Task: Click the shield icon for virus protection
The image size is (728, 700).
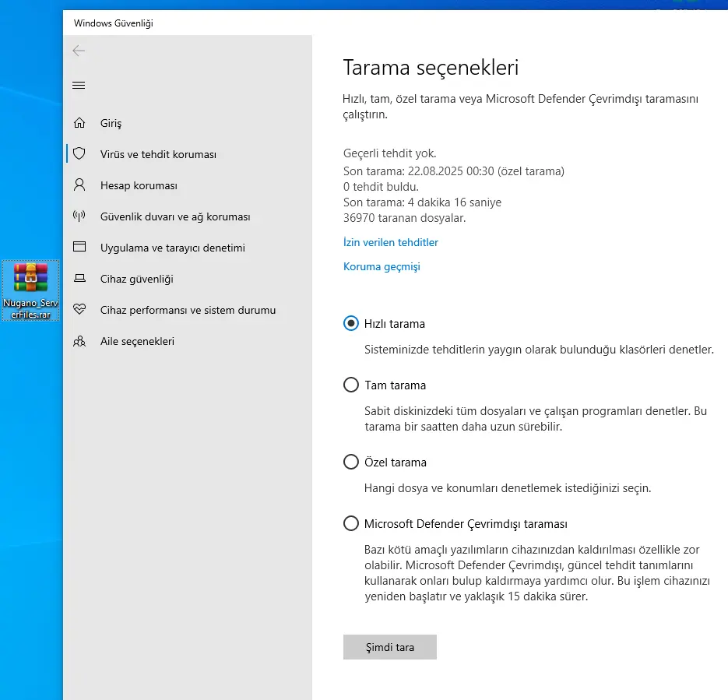Action: coord(79,153)
